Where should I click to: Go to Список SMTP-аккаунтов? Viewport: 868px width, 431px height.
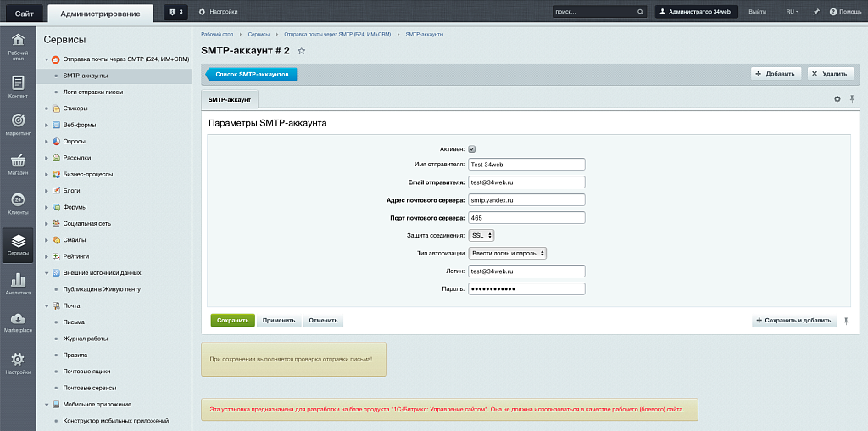coord(252,75)
